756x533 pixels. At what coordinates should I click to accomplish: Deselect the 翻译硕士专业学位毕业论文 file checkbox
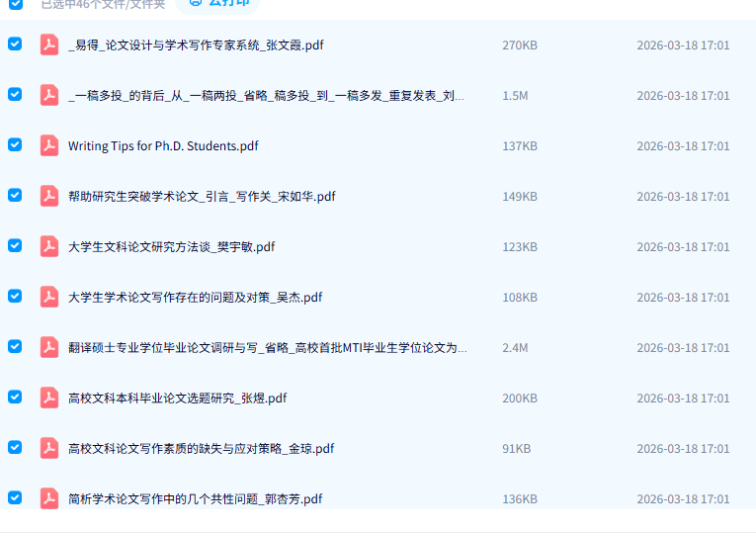15,346
